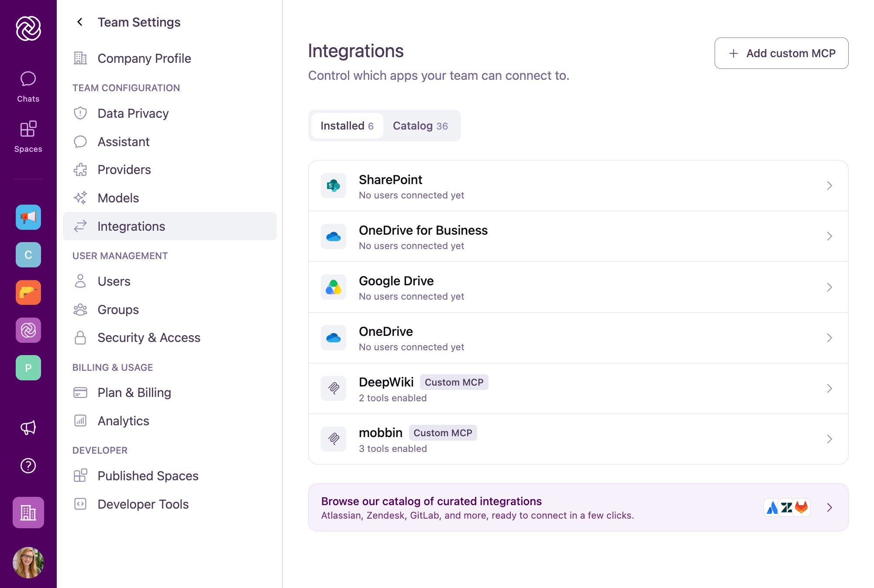
Task: Click the SharePoint app icon
Action: point(334,186)
